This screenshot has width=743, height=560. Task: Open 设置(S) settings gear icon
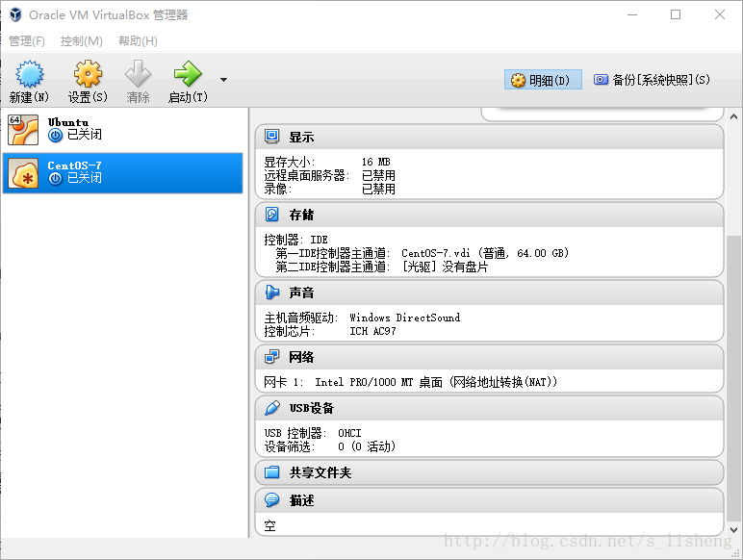point(88,74)
